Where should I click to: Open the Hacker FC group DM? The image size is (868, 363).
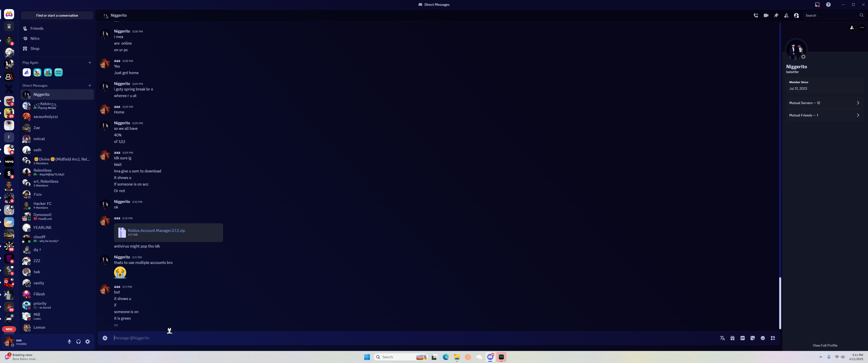[57, 205]
